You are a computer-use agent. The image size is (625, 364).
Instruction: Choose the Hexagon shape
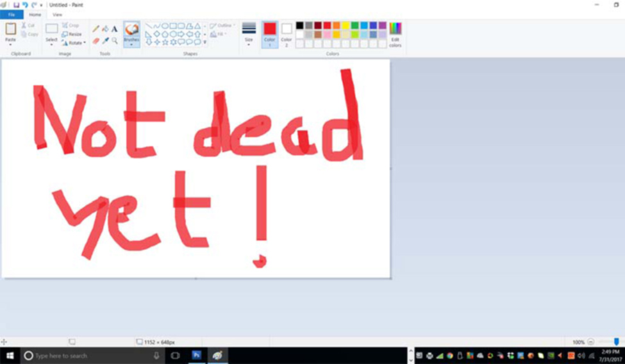(x=173, y=34)
